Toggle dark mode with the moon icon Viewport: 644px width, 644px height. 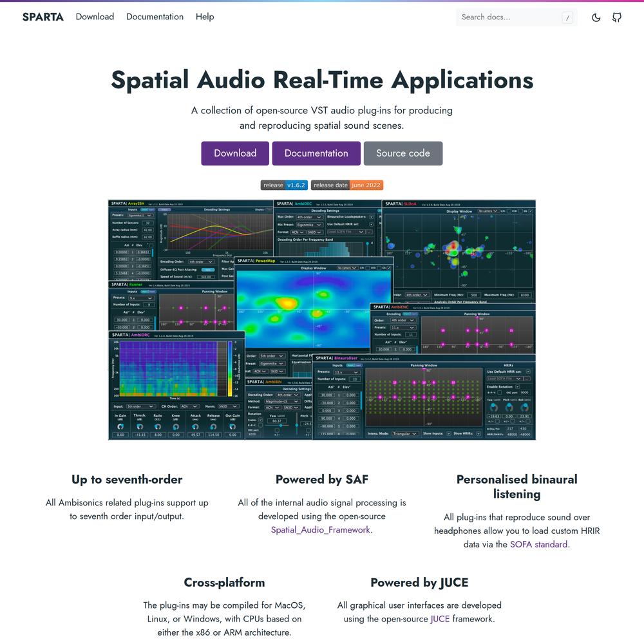(x=596, y=17)
